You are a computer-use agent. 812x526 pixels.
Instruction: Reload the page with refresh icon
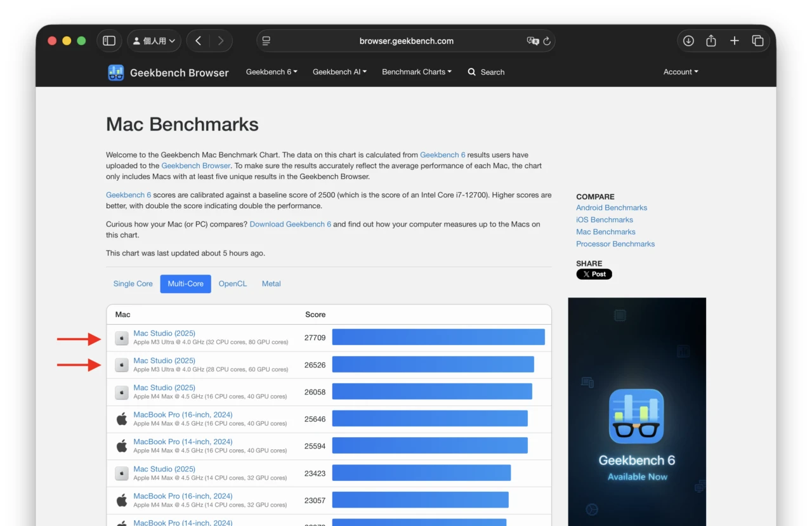pos(546,41)
